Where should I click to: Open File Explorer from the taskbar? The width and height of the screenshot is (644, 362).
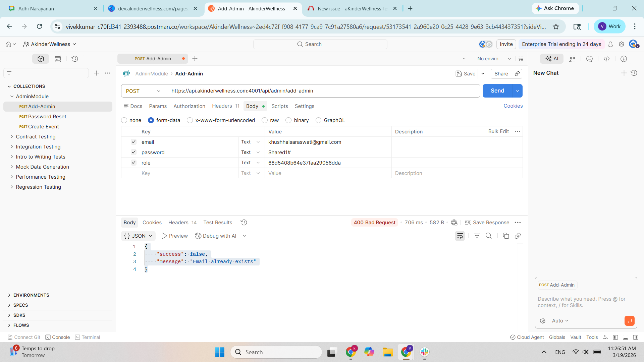click(387, 352)
